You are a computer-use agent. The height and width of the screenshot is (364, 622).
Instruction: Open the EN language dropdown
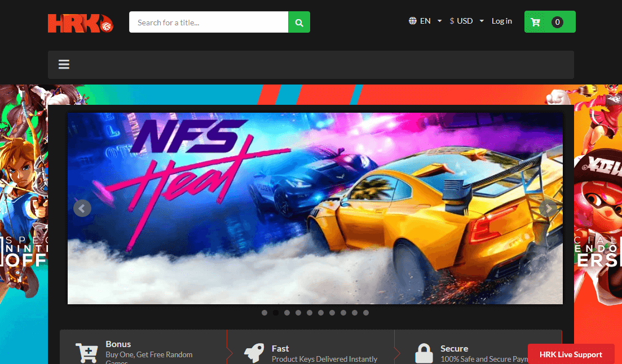coord(426,21)
